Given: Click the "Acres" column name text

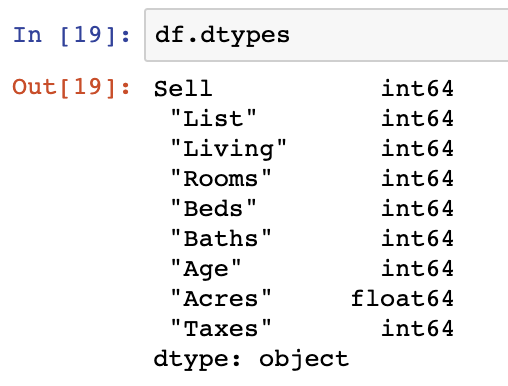Looking at the screenshot, I should click(221, 298).
